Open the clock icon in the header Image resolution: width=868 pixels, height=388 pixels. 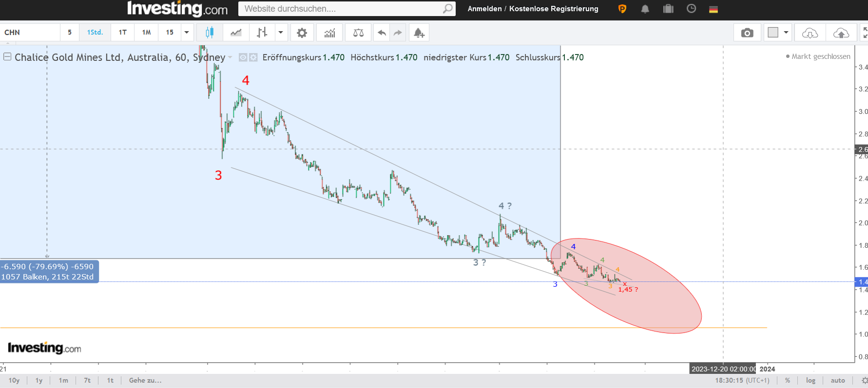[x=691, y=8]
